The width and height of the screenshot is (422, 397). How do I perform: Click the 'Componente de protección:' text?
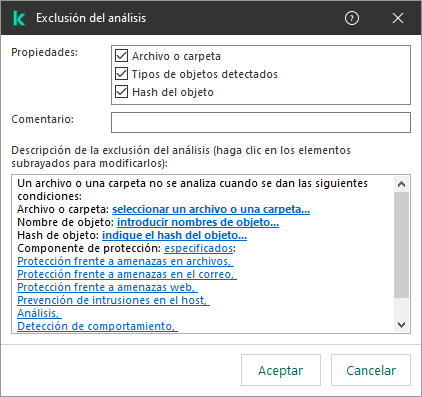point(89,248)
